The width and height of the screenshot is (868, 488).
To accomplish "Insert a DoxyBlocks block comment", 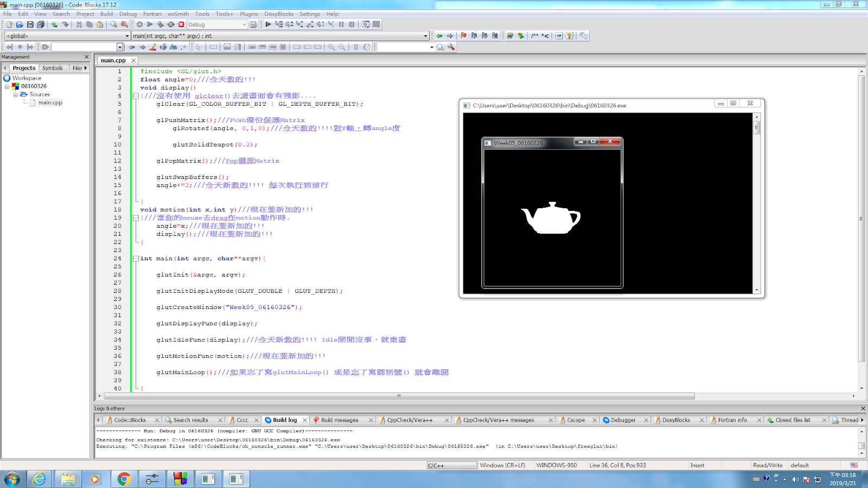I will click(x=535, y=36).
